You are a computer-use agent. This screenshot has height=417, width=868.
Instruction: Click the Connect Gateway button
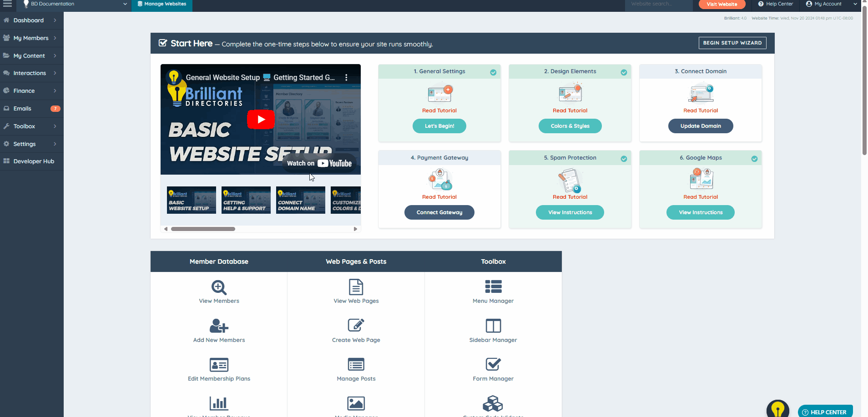tap(439, 212)
